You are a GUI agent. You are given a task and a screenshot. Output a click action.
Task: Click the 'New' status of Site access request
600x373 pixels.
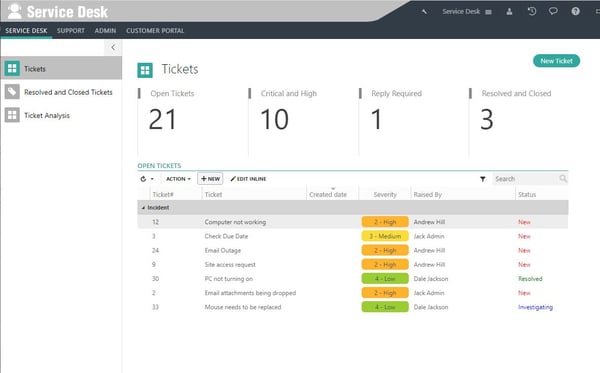coord(524,264)
